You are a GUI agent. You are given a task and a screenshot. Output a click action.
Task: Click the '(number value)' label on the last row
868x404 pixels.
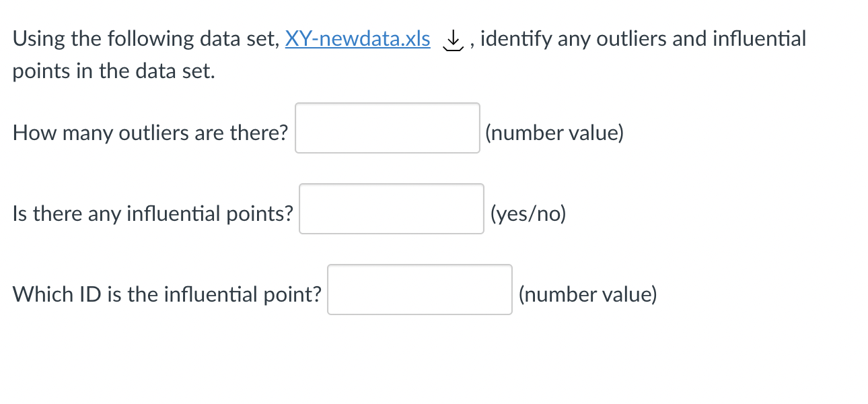coord(589,294)
